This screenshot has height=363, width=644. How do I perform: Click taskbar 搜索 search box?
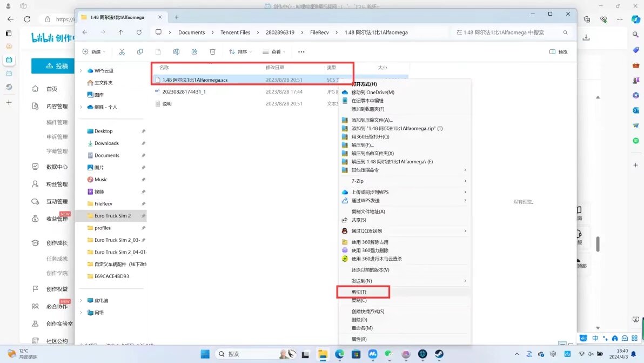[x=256, y=354]
